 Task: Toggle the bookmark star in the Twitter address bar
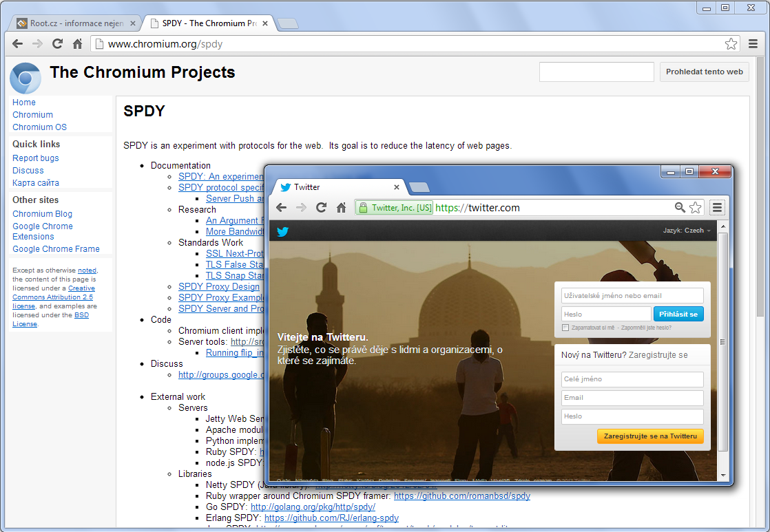pyautogui.click(x=696, y=207)
